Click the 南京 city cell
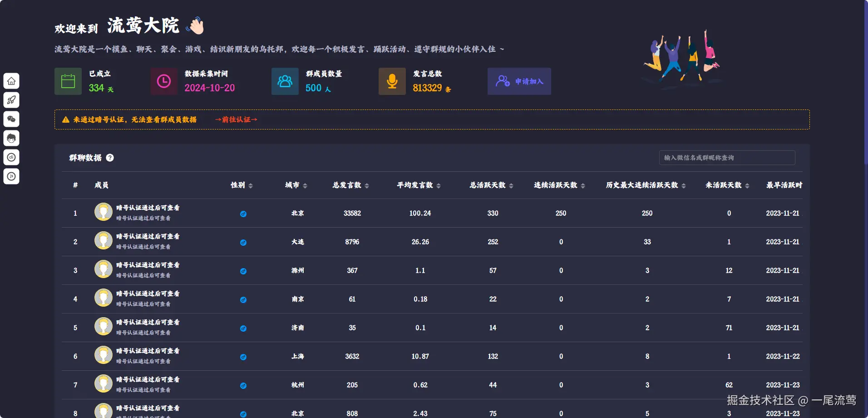The width and height of the screenshot is (868, 418). pos(298,299)
